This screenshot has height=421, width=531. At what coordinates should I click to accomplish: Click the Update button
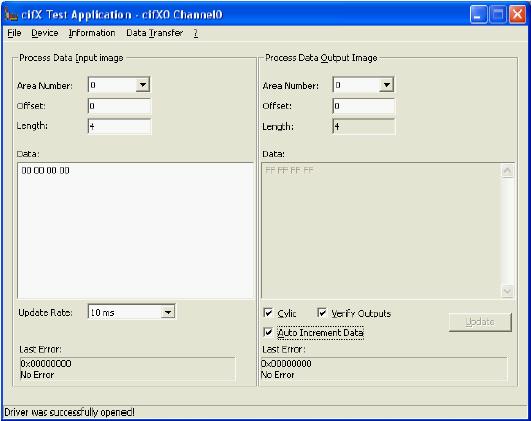pyautogui.click(x=480, y=322)
